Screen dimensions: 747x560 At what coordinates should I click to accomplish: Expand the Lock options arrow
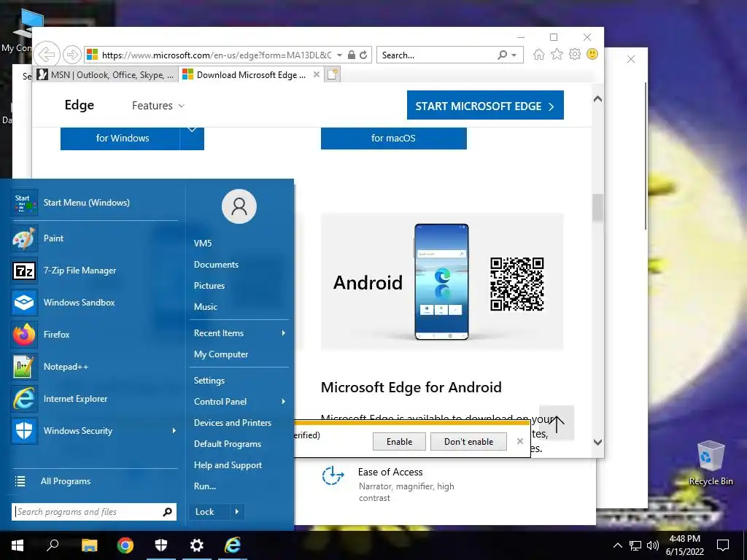point(237,512)
